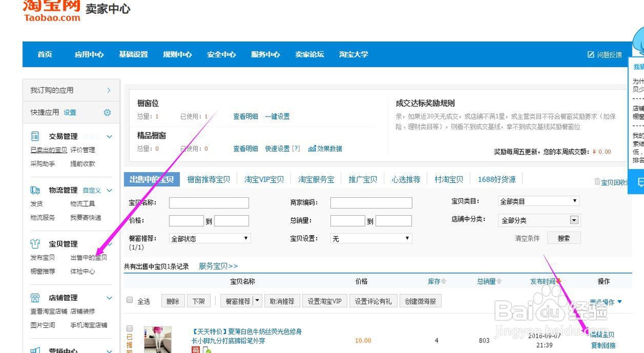Viewport: 644px width, 353px height.
Task: Sort by 总销量 arrow icon
Action: click(499, 281)
